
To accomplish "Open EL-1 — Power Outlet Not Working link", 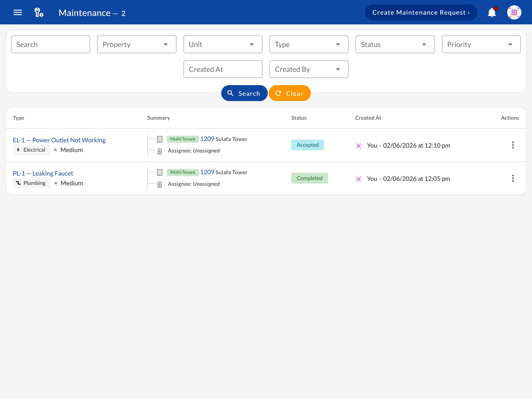I will (x=59, y=140).
